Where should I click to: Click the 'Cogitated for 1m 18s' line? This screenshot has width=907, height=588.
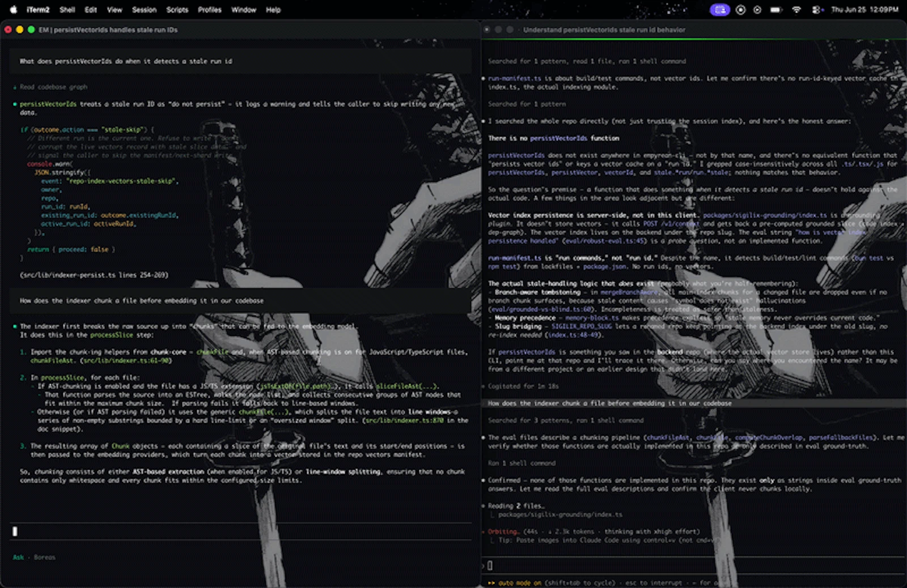click(x=523, y=386)
